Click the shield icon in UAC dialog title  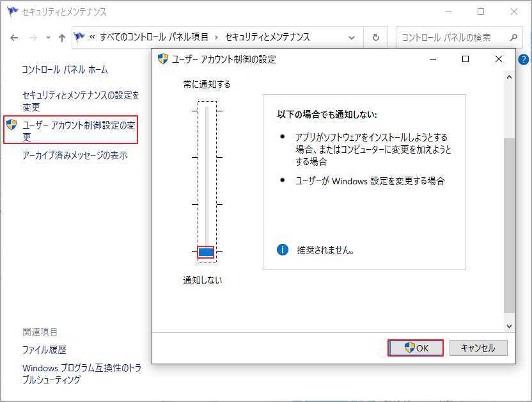(x=163, y=59)
